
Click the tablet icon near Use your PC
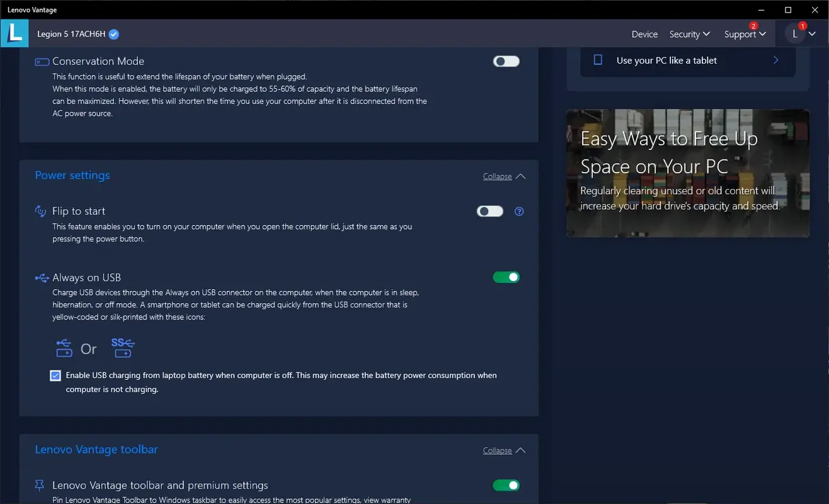pyautogui.click(x=597, y=59)
